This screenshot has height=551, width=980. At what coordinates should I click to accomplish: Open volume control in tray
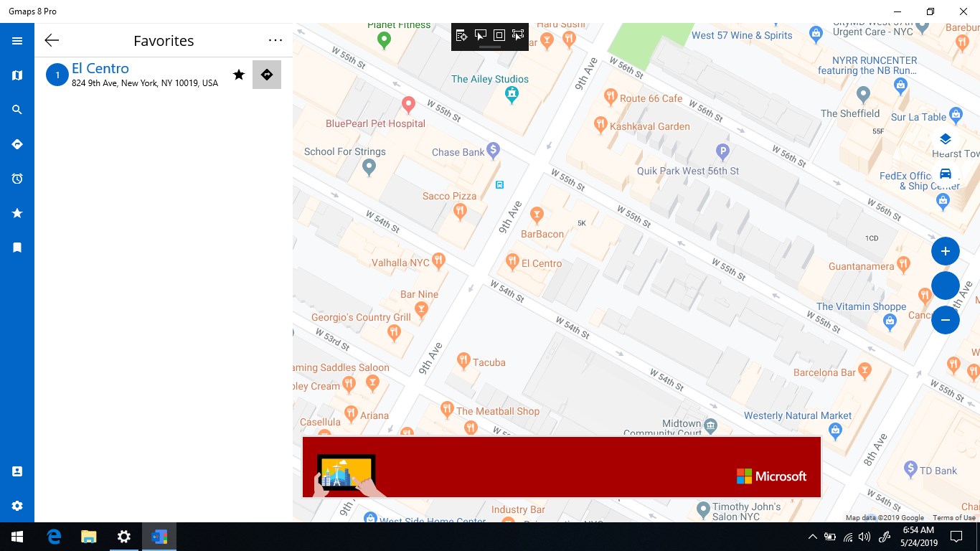[864, 537]
